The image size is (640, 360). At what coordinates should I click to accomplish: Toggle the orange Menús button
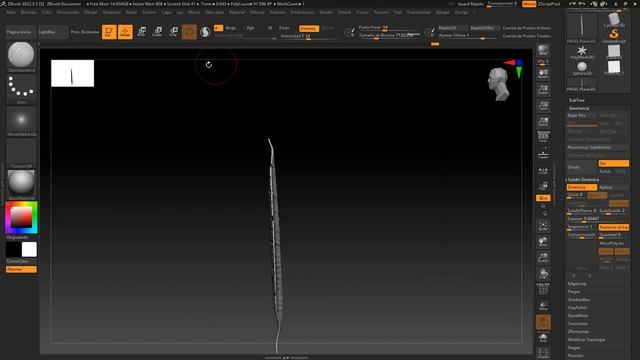(529, 4)
